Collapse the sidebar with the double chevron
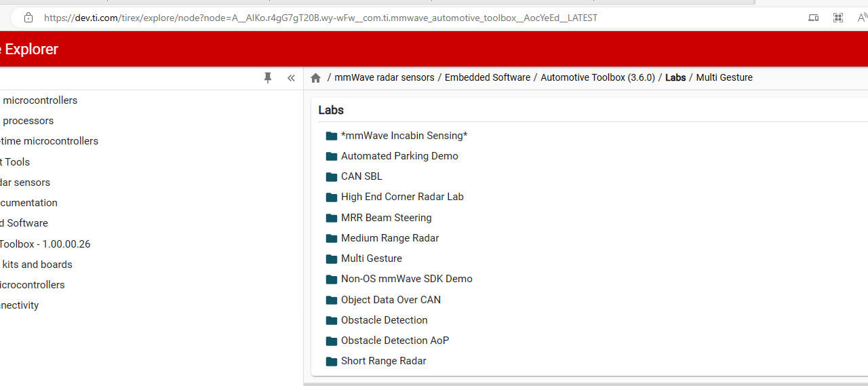The image size is (868, 386). (291, 78)
